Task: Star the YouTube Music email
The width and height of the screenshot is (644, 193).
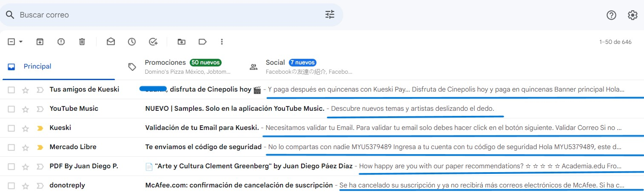Action: (x=26, y=109)
